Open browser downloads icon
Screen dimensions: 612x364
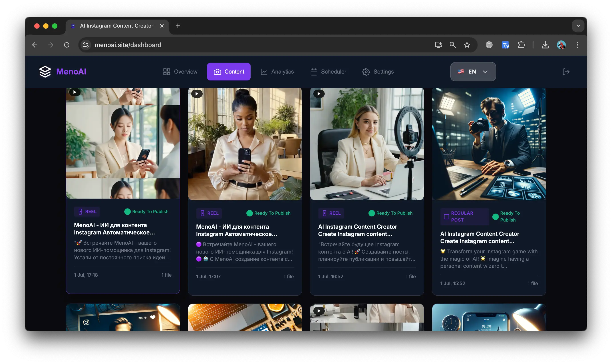tap(545, 45)
